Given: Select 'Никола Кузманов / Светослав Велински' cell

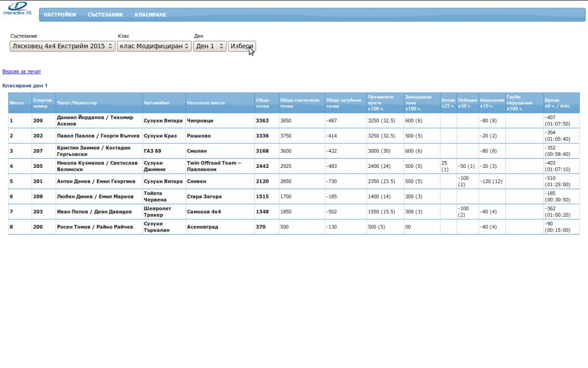Looking at the screenshot, I should 99,166.
